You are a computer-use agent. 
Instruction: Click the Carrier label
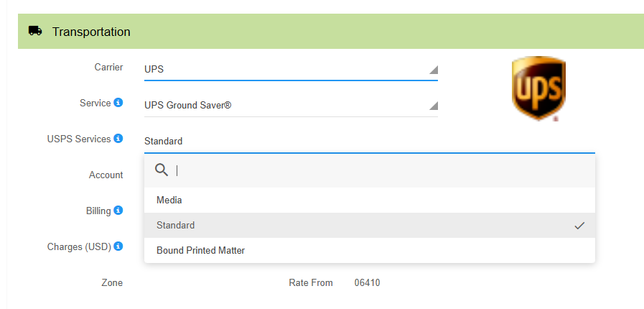(x=108, y=67)
